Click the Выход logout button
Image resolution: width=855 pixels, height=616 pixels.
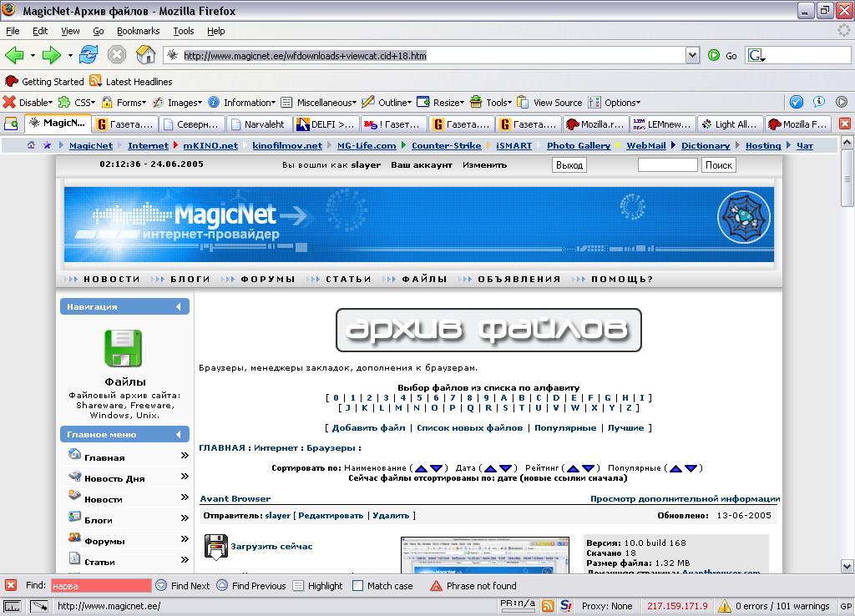569,165
